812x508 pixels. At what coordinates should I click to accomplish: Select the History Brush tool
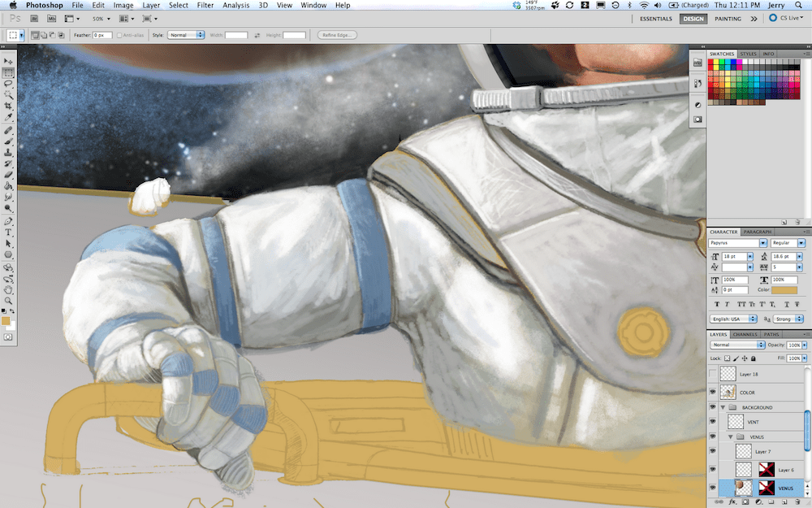coord(8,163)
